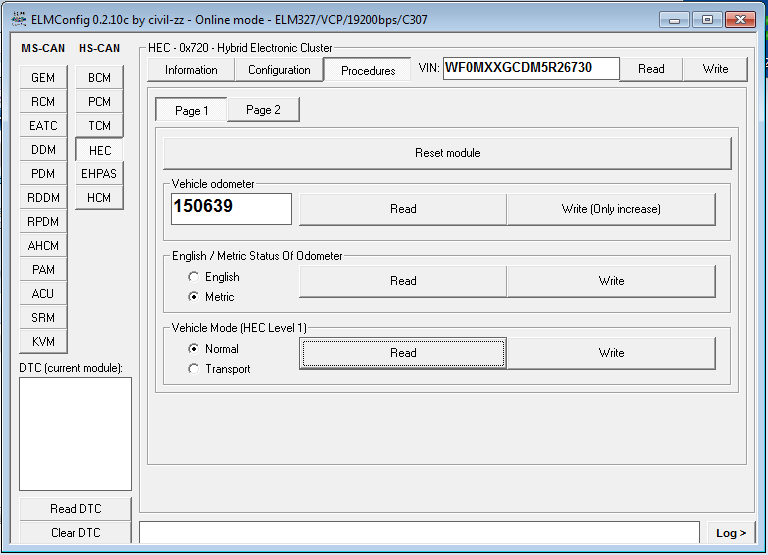Select the Metric odometer radio button
The height and width of the screenshot is (555, 768).
coord(194,297)
